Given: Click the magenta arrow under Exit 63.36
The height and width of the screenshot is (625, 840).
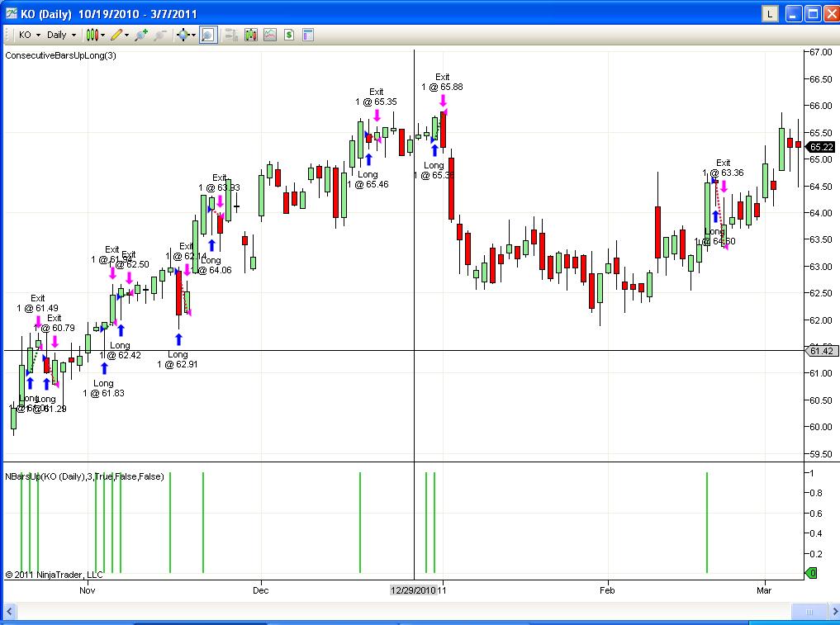Looking at the screenshot, I should pyautogui.click(x=724, y=187).
